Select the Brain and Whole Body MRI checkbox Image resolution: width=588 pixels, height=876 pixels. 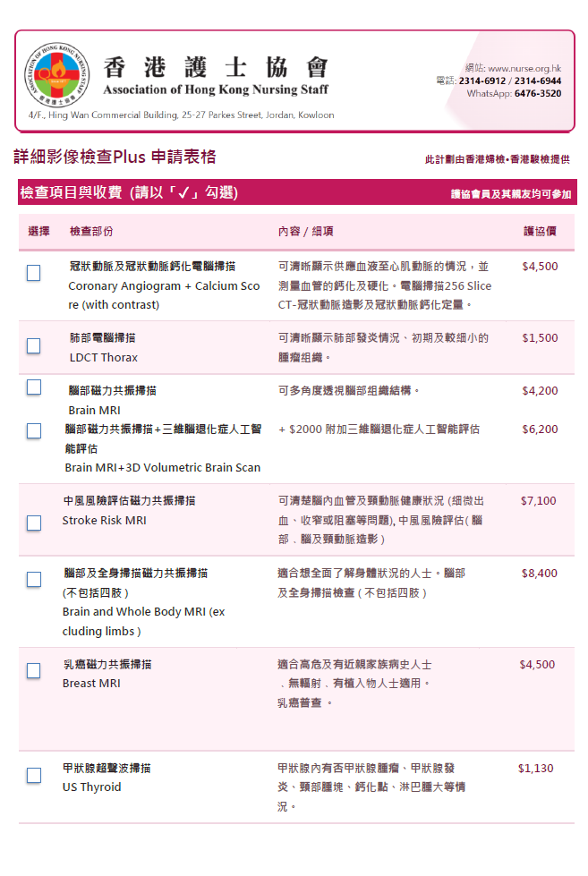(33, 579)
